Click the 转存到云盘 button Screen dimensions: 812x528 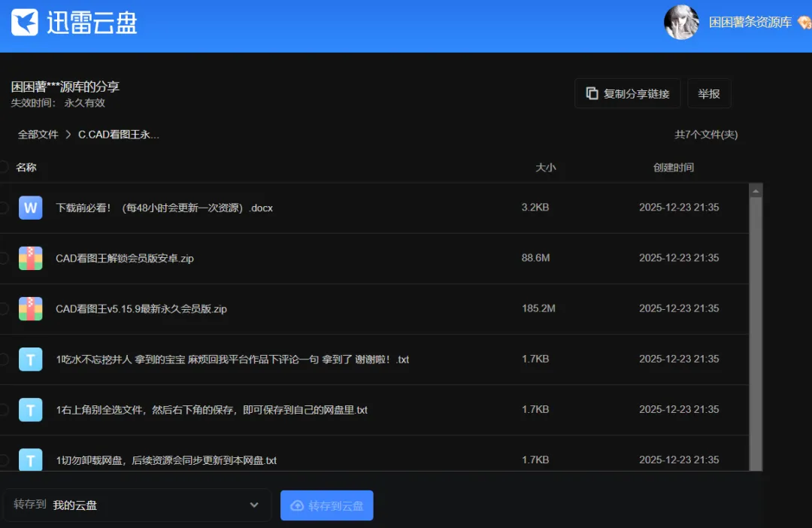click(327, 505)
